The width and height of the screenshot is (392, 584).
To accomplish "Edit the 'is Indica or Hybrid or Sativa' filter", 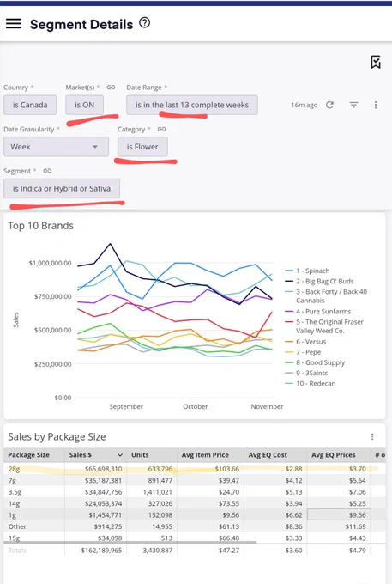I will [x=62, y=188].
